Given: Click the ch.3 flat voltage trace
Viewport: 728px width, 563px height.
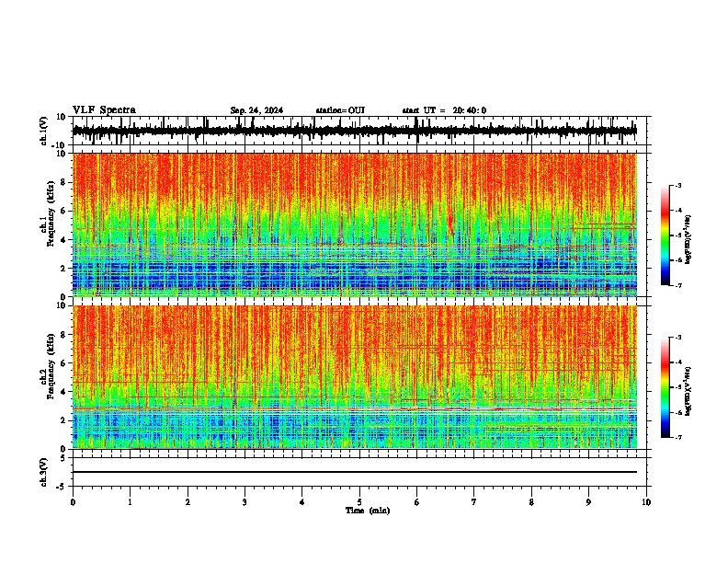Looking at the screenshot, I should pos(355,472).
